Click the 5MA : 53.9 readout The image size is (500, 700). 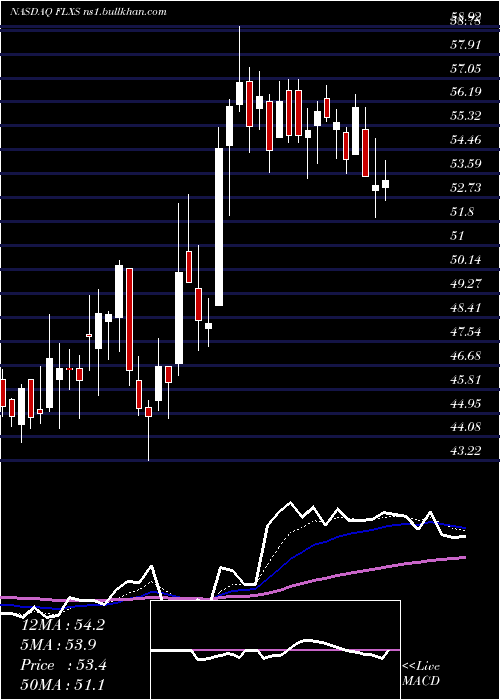point(59,645)
